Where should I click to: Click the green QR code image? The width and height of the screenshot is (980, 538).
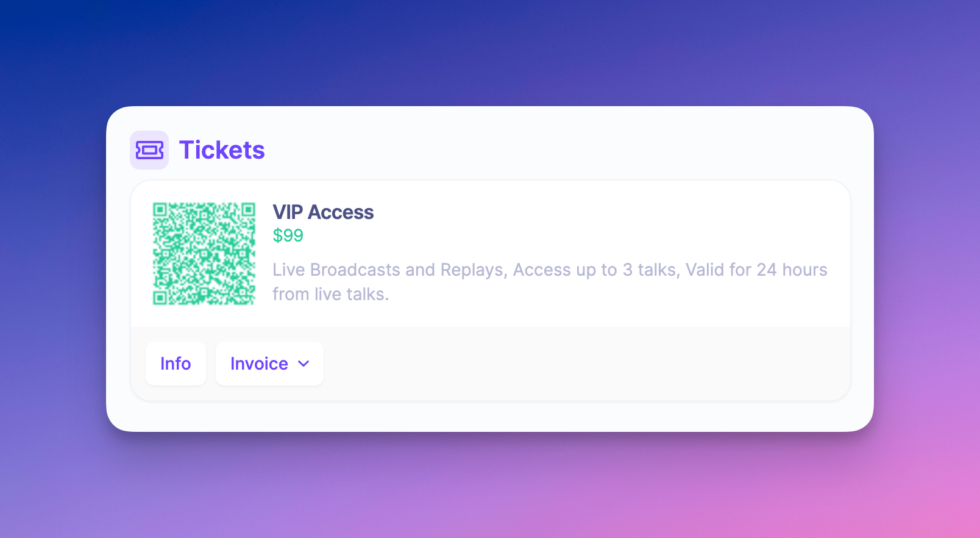pyautogui.click(x=204, y=254)
